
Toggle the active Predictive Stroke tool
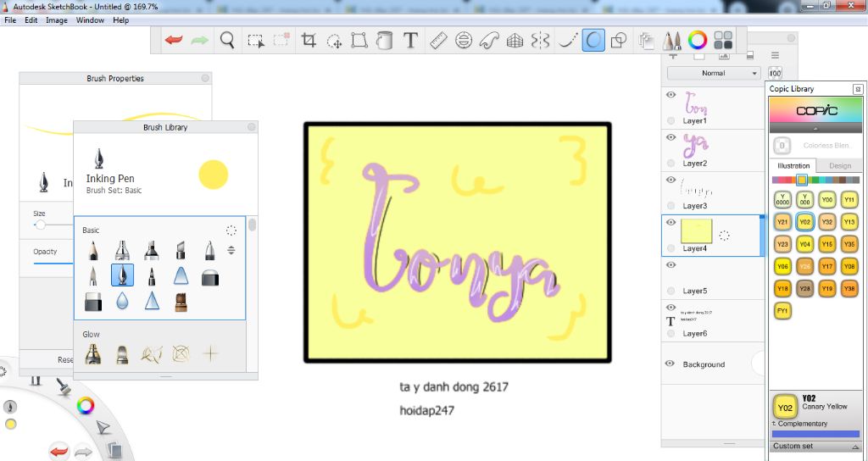tap(593, 41)
